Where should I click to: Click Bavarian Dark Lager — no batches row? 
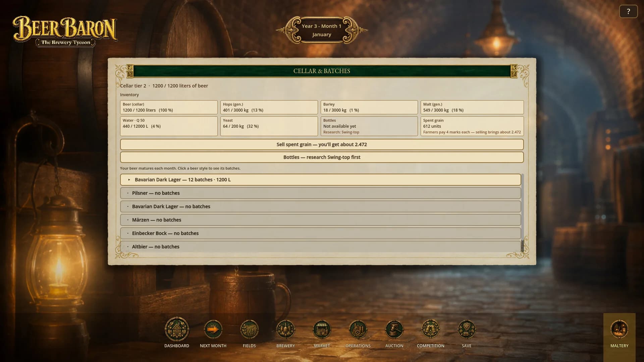point(320,206)
